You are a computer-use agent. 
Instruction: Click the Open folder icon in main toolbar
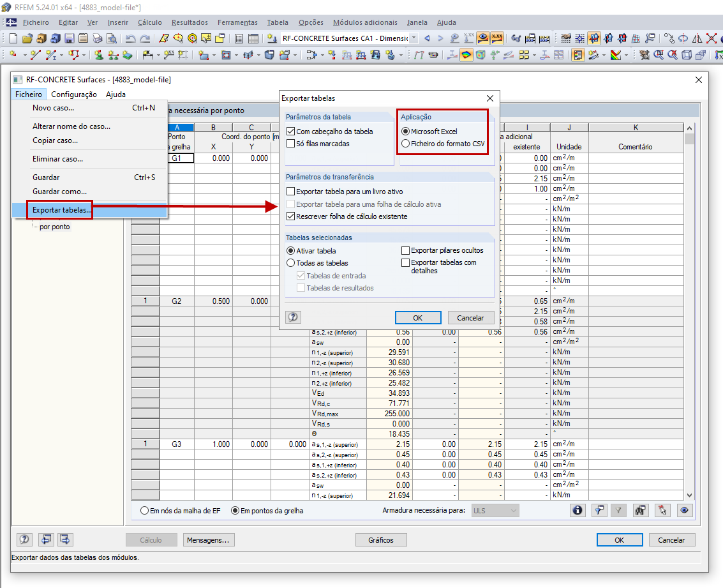coord(27,38)
